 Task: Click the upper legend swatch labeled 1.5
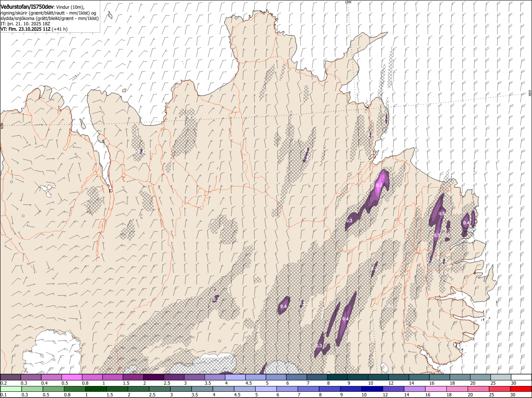tap(133, 377)
